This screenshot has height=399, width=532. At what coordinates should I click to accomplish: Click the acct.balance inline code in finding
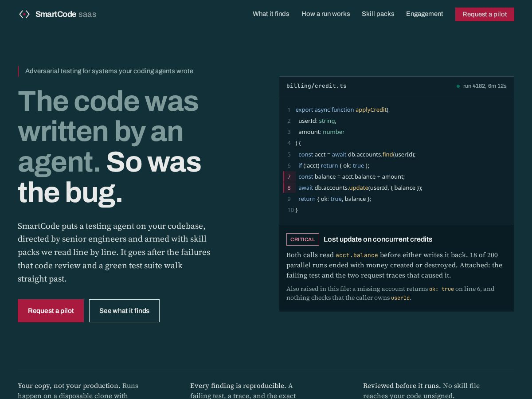(357, 255)
